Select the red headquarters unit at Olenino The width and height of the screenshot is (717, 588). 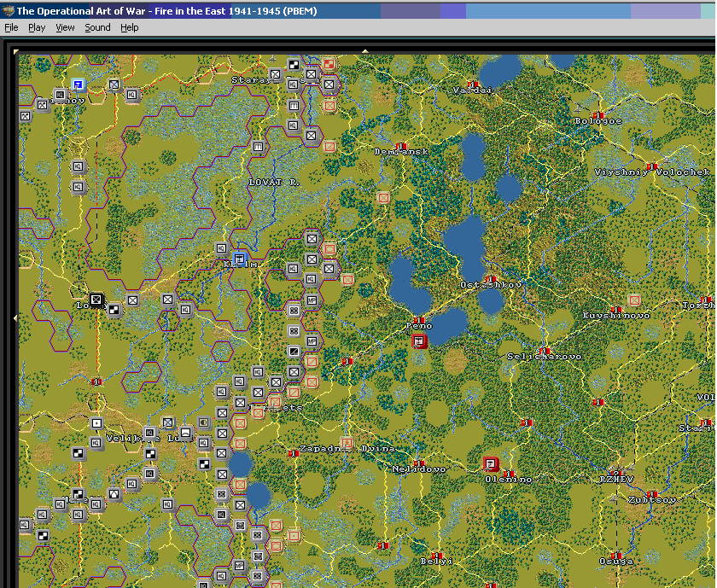pyautogui.click(x=491, y=464)
